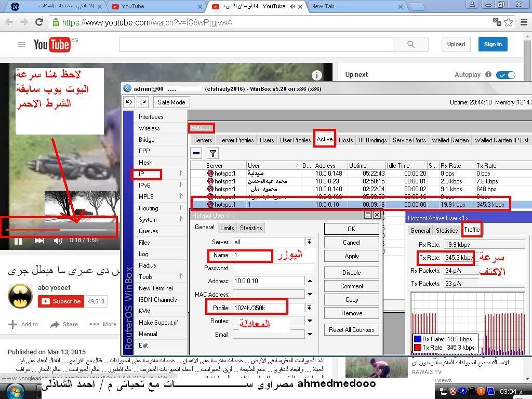
Task: Click the Share arrow under the video
Action: pos(54,324)
